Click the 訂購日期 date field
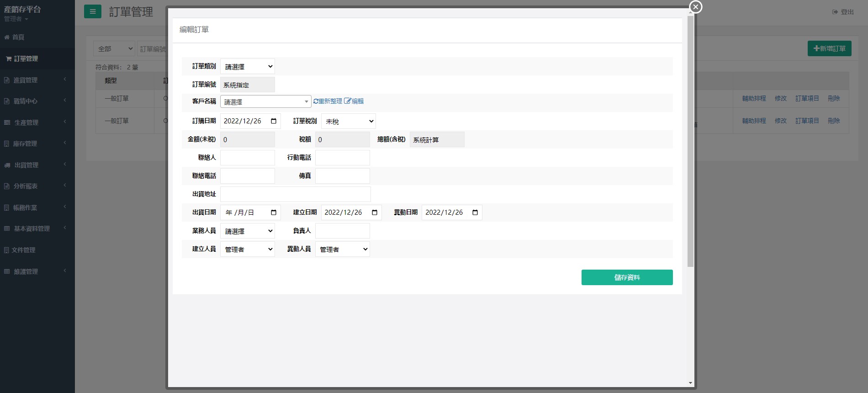Viewport: 868px width, 393px height. pyautogui.click(x=250, y=121)
